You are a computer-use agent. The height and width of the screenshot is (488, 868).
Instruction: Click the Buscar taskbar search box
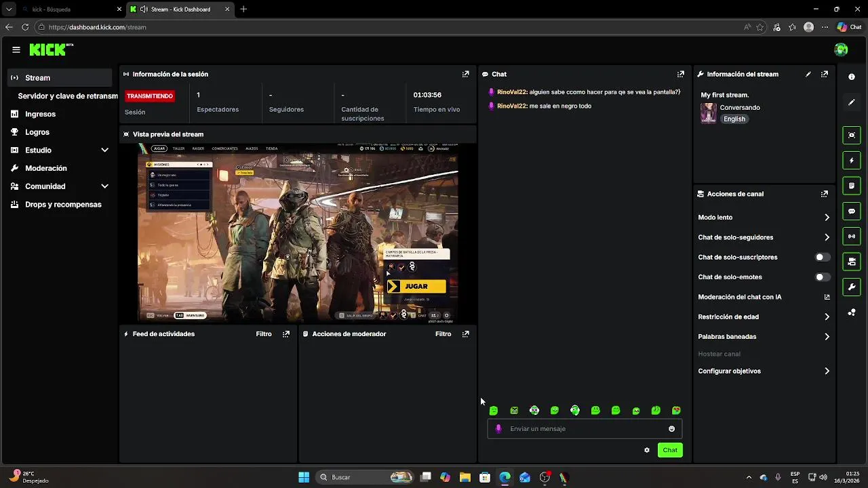[x=366, y=477]
